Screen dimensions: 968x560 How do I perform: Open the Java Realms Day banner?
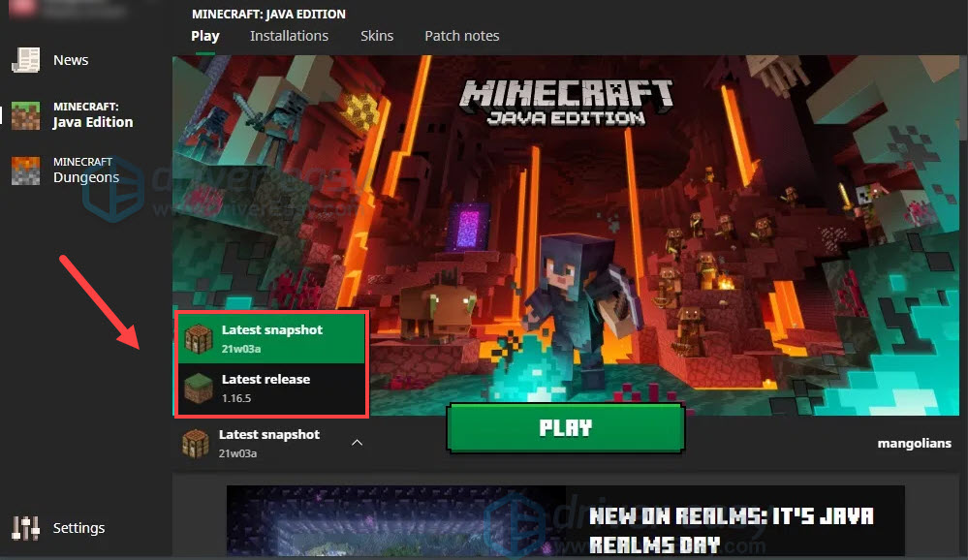(566, 516)
